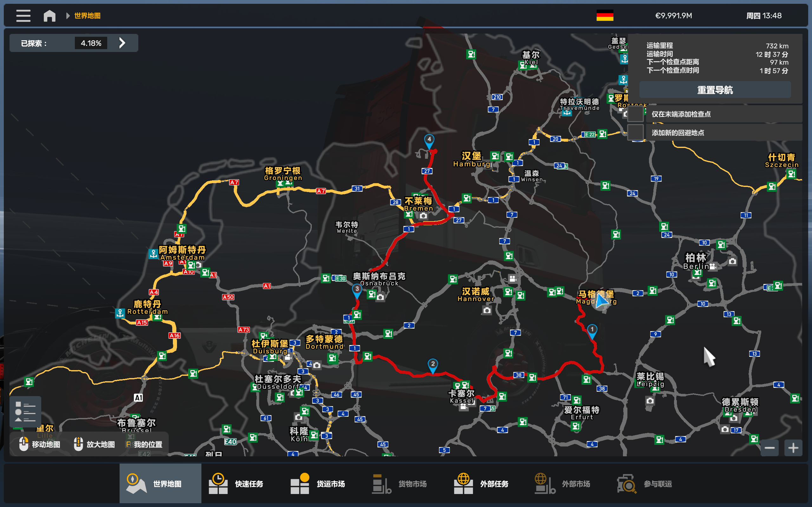Click the explored 4.18% value field
Viewport: 812px width, 507px height.
point(91,43)
